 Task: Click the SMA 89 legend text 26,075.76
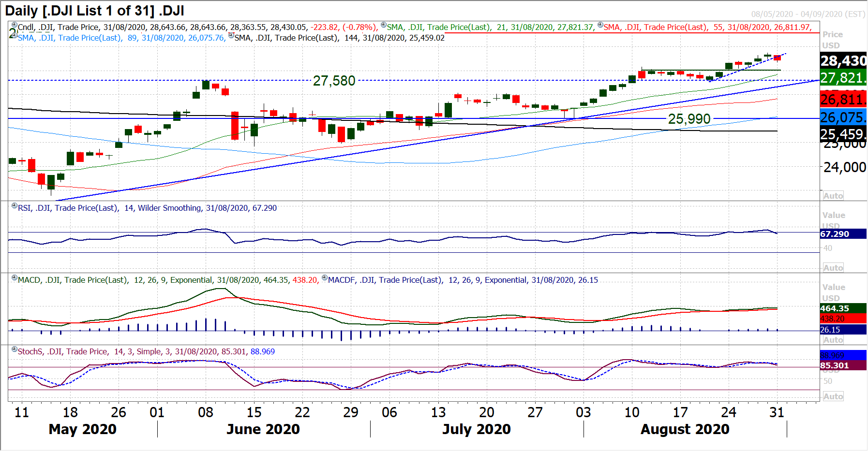pyautogui.click(x=121, y=38)
